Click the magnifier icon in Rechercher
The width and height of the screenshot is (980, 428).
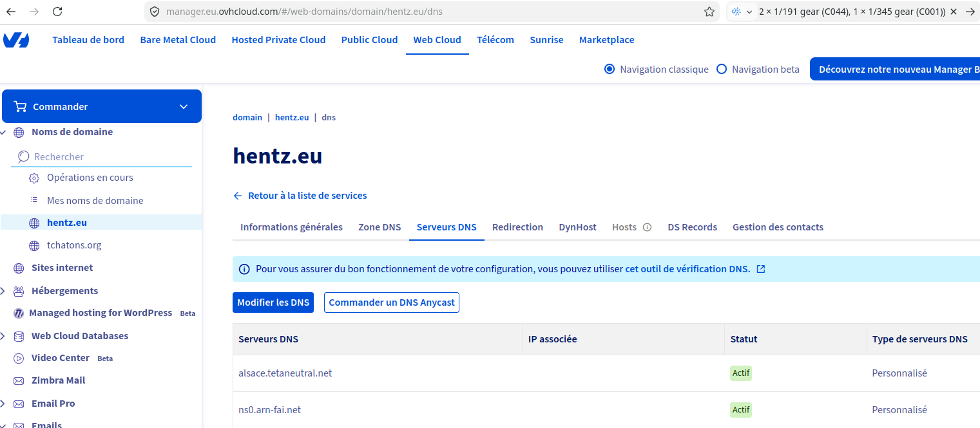click(x=23, y=156)
